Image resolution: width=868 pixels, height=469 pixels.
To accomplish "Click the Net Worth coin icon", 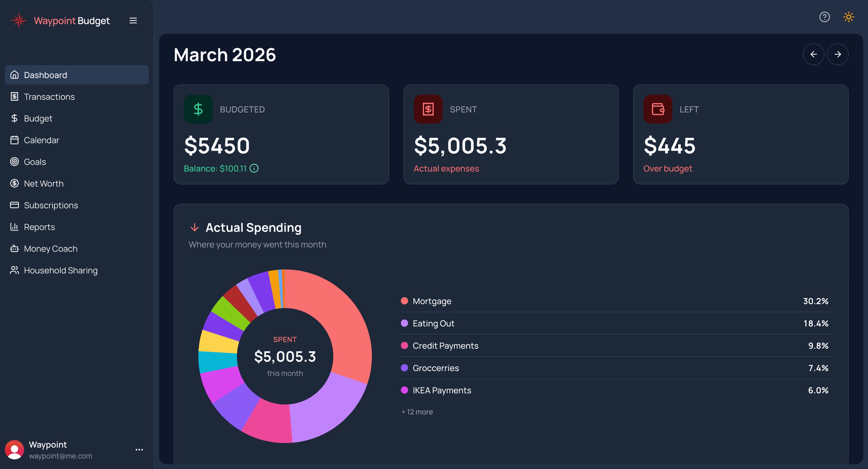I will point(14,183).
